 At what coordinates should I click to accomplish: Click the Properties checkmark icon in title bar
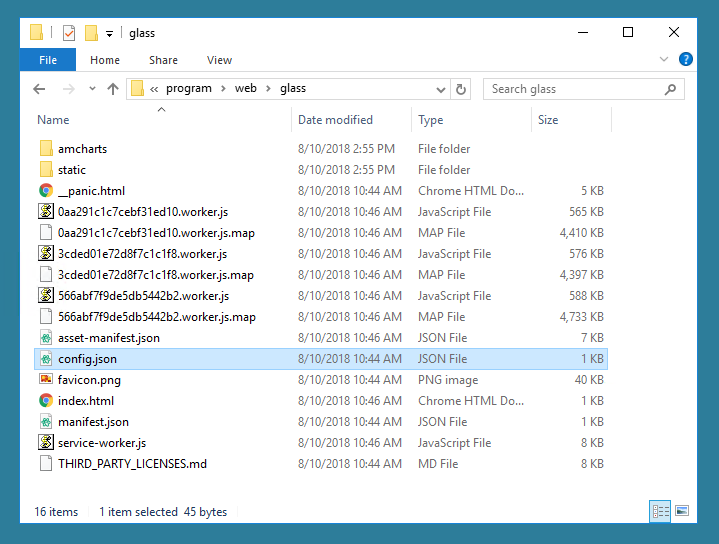[69, 33]
